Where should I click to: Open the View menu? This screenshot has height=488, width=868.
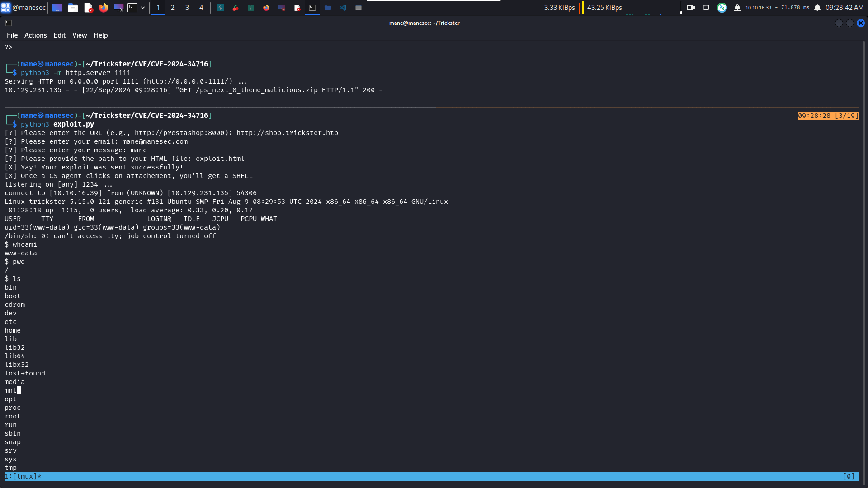(80, 35)
